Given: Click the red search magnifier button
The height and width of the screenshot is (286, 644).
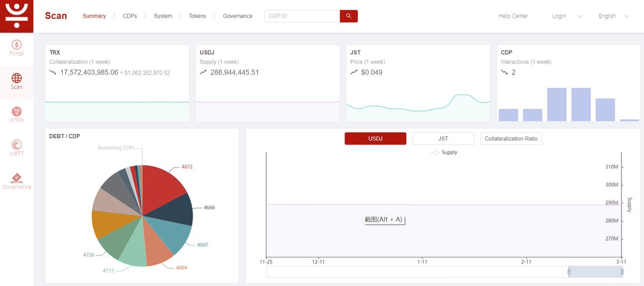Looking at the screenshot, I should 349,16.
